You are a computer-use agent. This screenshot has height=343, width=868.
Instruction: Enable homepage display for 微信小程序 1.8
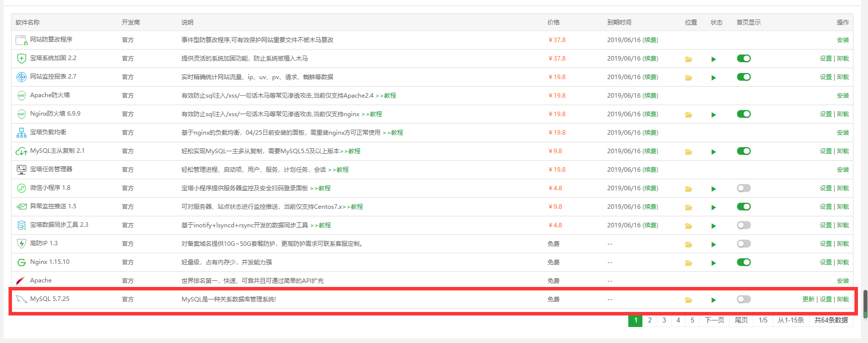[x=744, y=188]
